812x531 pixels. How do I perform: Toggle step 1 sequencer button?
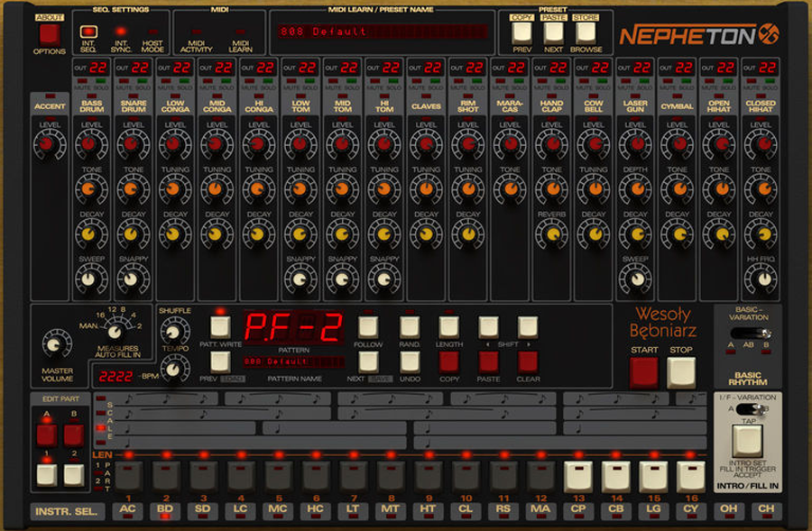128,476
